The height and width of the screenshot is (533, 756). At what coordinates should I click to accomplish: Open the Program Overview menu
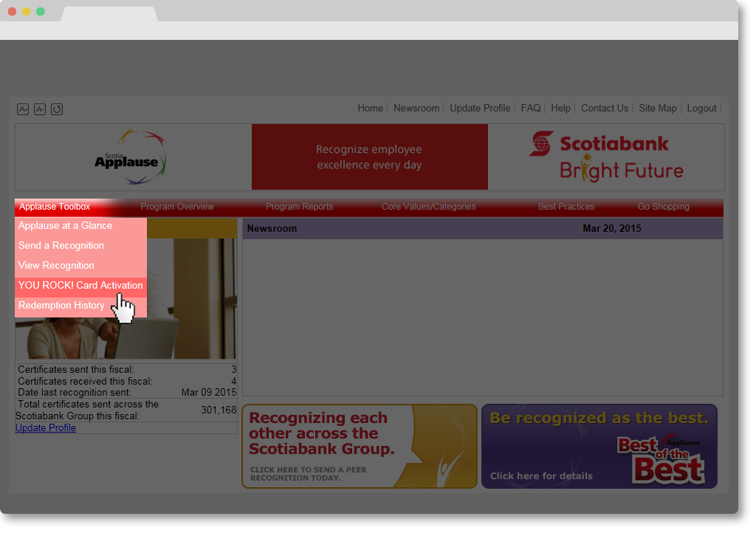[x=177, y=207]
